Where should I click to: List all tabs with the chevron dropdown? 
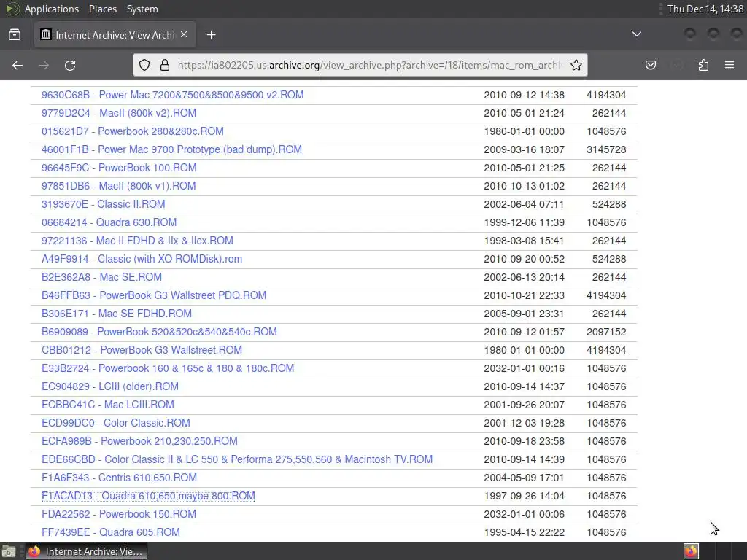pos(636,34)
